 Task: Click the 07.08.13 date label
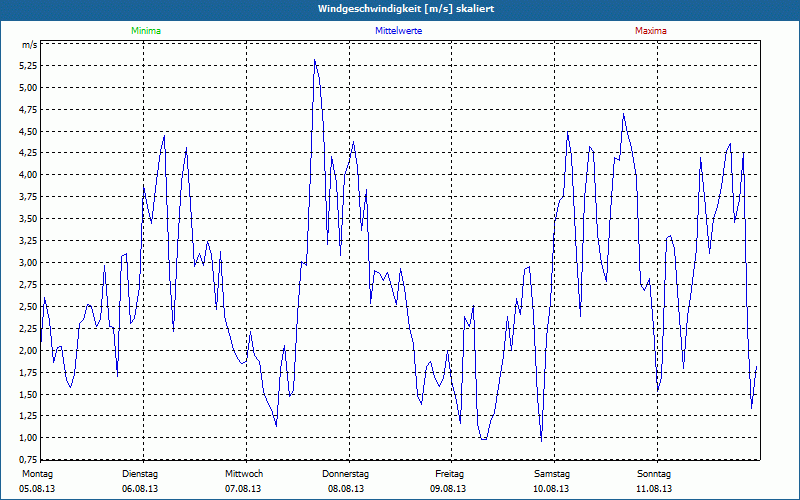click(x=243, y=489)
